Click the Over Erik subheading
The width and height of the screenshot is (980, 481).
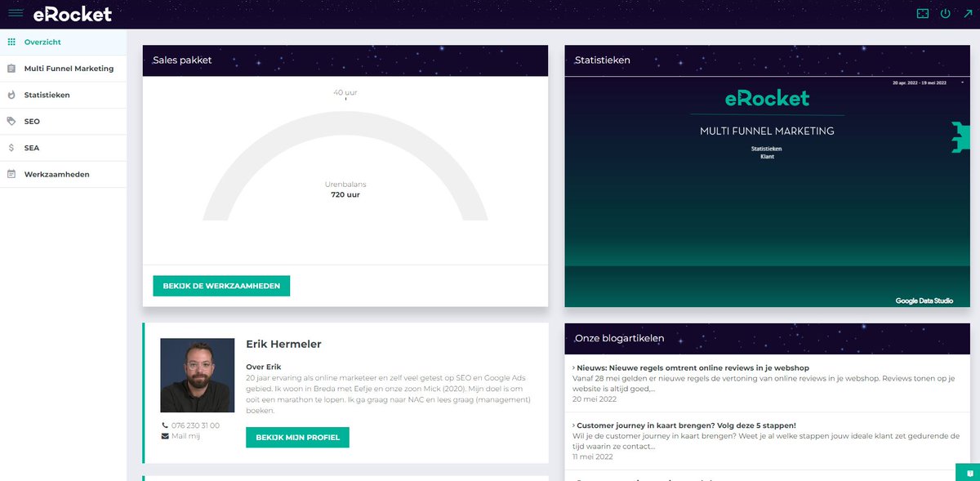(x=263, y=367)
